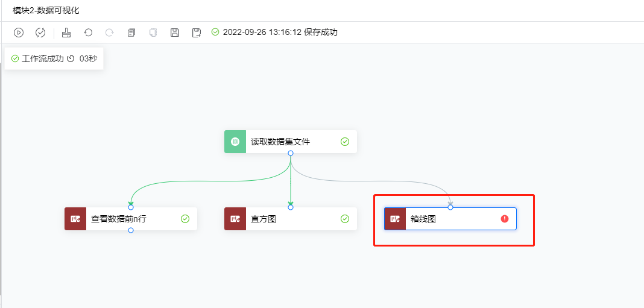644x308 pixels.
Task: Click the input port atop 查看数据前n行
Action: (131, 207)
